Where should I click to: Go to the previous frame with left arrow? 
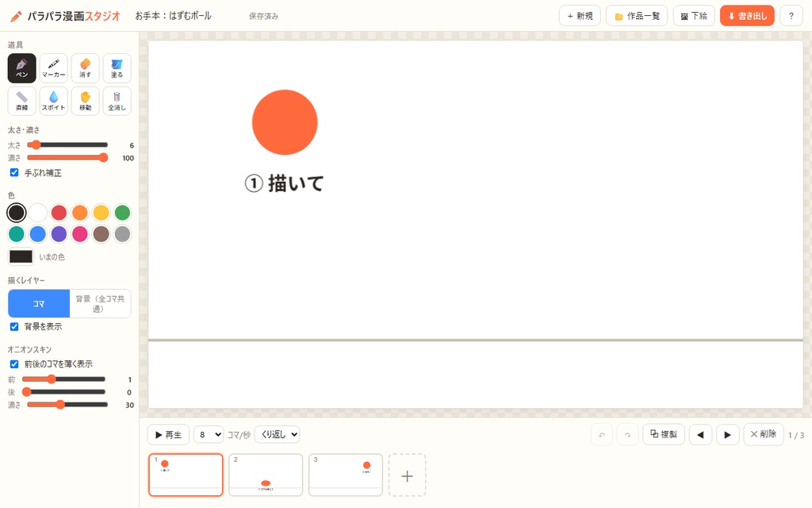pos(700,434)
